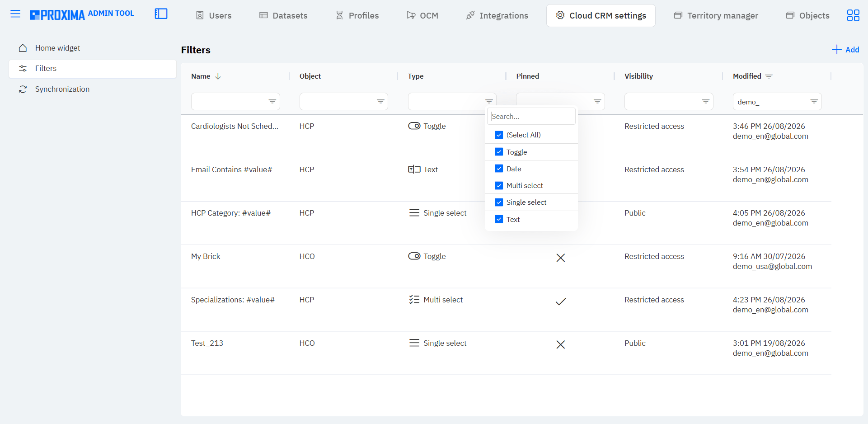Click the Cloud CRM settings gear icon
This screenshot has height=424, width=868.
pos(560,15)
